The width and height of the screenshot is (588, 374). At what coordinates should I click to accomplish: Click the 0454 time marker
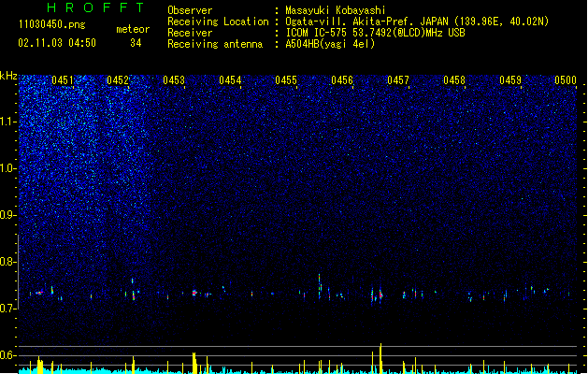(230, 80)
